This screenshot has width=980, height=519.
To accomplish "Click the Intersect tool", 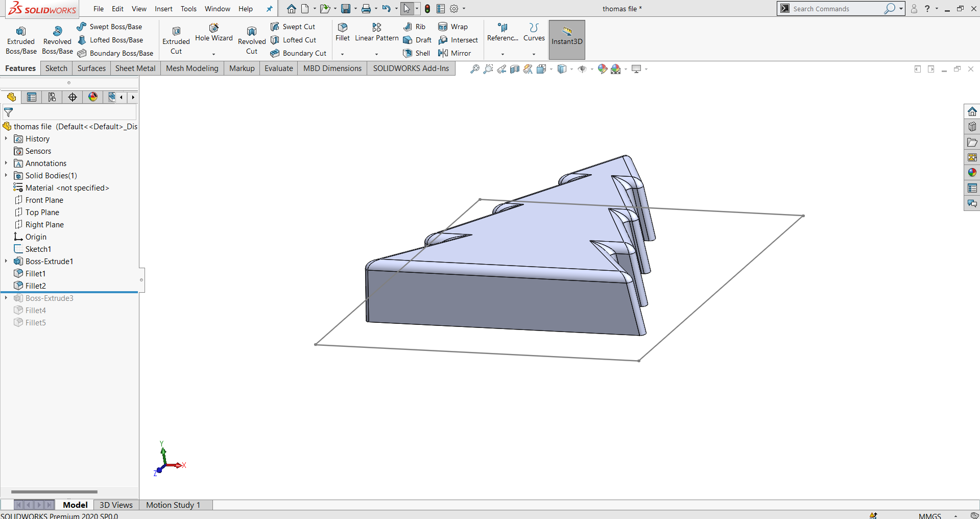I will pyautogui.click(x=458, y=40).
